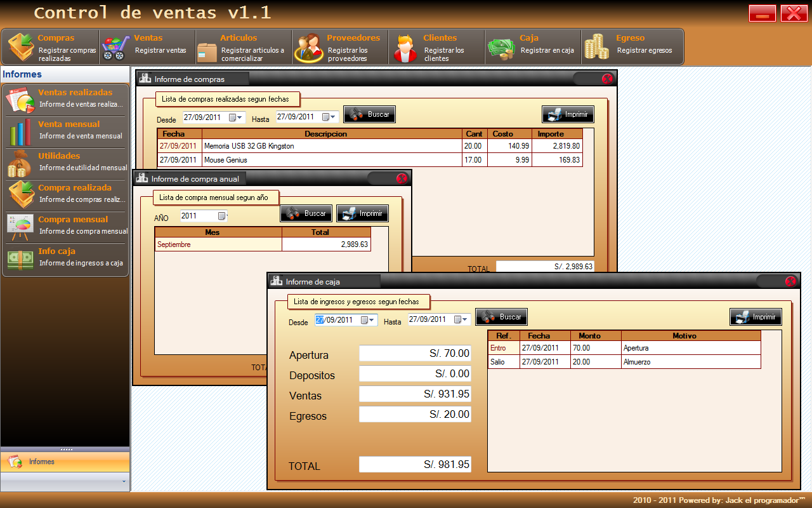The height and width of the screenshot is (508, 812).
Task: Click the Informes navigation bar at bottom left
Action: tap(63, 462)
